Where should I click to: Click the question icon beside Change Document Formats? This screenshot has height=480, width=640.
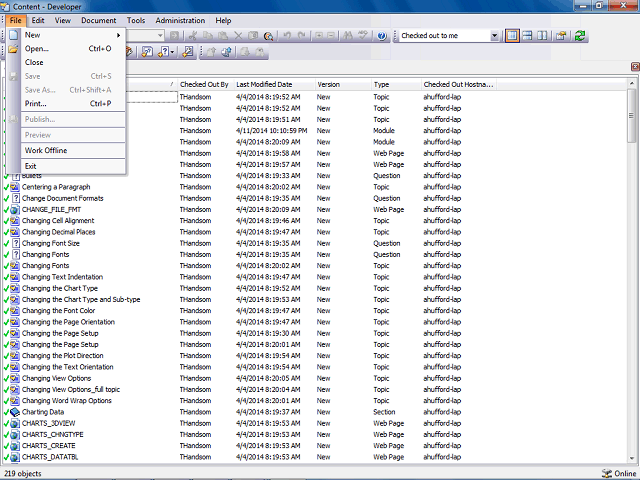tap(15, 198)
